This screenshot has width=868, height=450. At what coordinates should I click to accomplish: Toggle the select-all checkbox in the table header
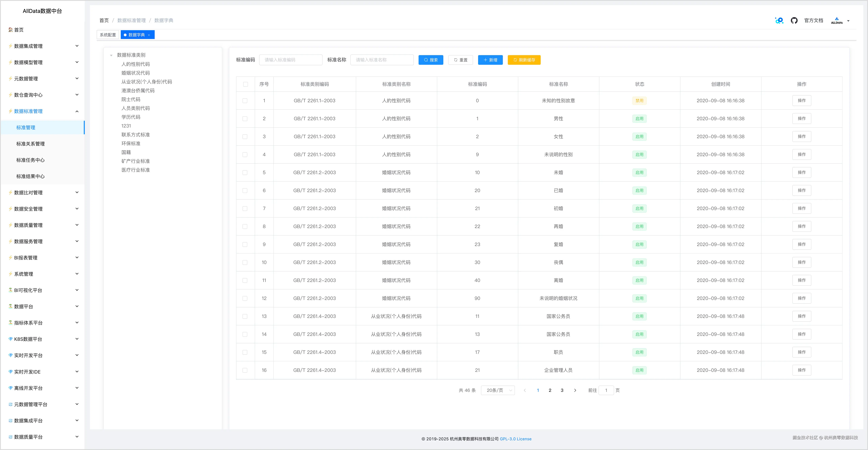(245, 84)
